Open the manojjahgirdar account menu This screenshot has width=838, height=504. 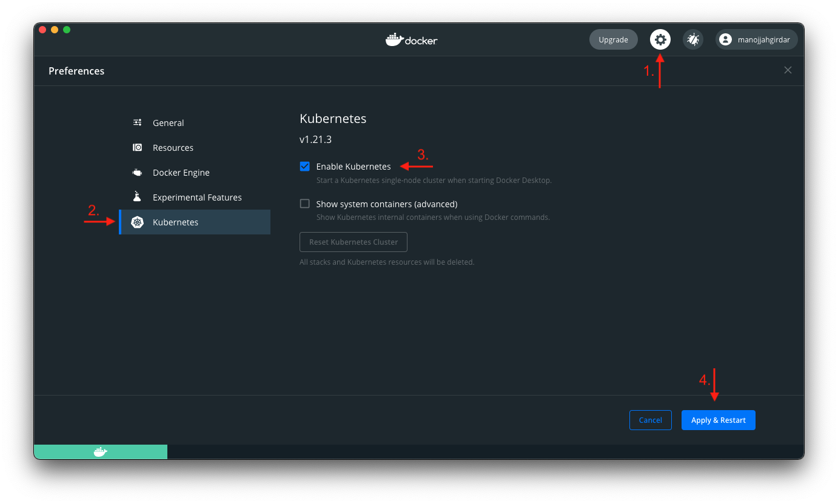pyautogui.click(x=757, y=39)
